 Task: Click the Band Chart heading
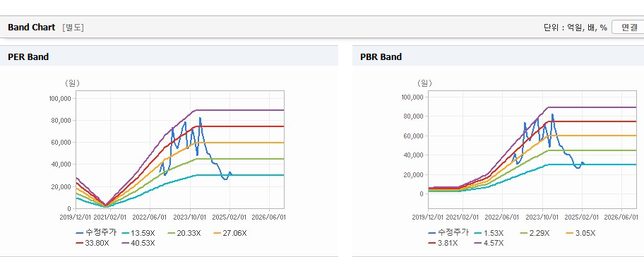(31, 28)
